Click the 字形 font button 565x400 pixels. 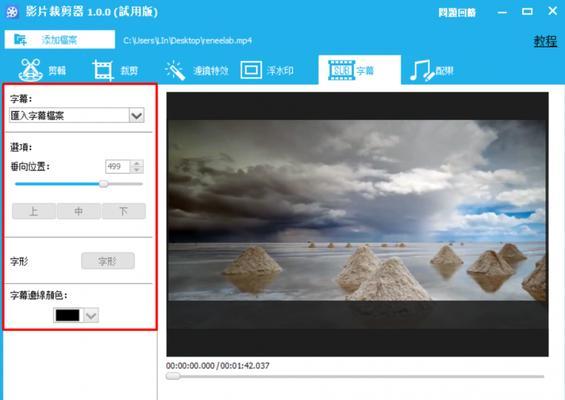tap(108, 261)
